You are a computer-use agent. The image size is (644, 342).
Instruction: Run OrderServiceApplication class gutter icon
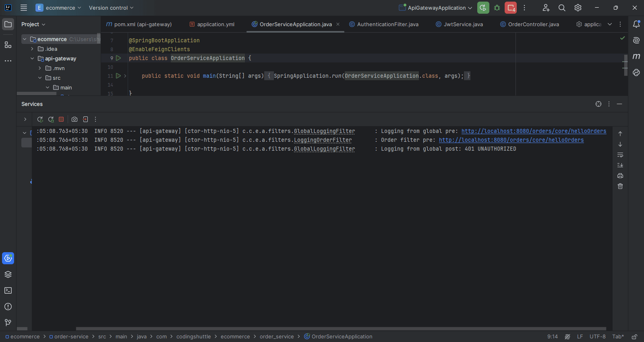point(118,58)
